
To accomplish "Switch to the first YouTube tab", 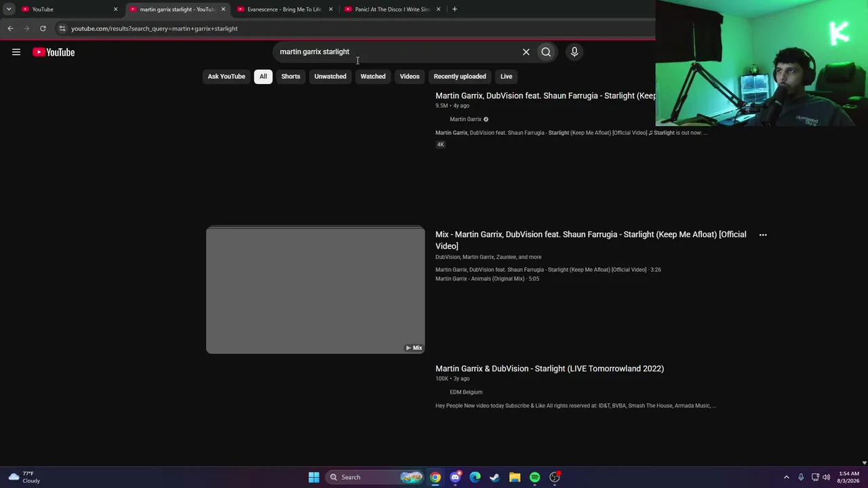I will tap(70, 9).
